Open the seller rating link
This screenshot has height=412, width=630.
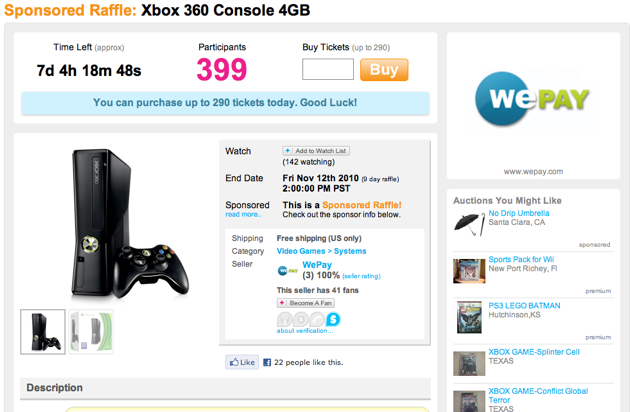(x=361, y=276)
